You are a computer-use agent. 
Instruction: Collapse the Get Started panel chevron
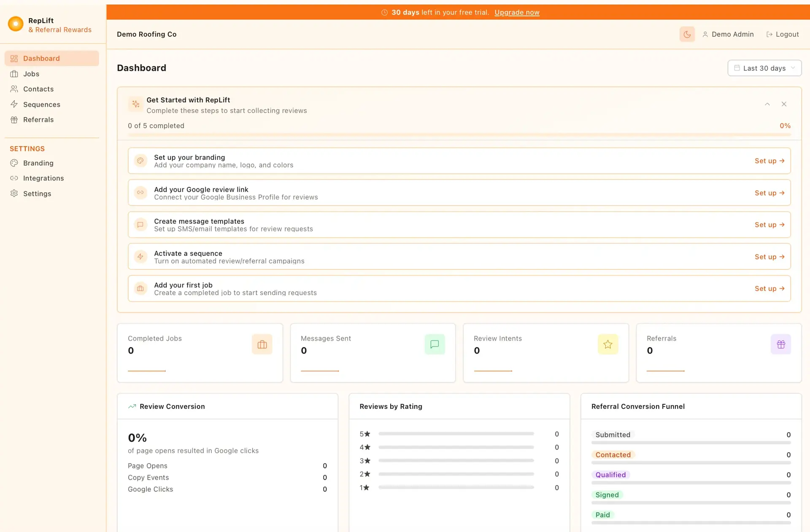(x=767, y=104)
